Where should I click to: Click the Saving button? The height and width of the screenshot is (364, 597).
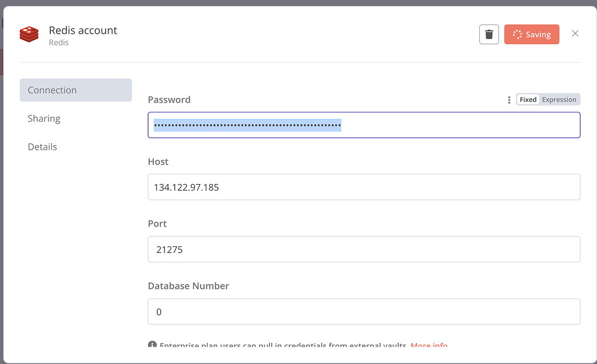(532, 34)
